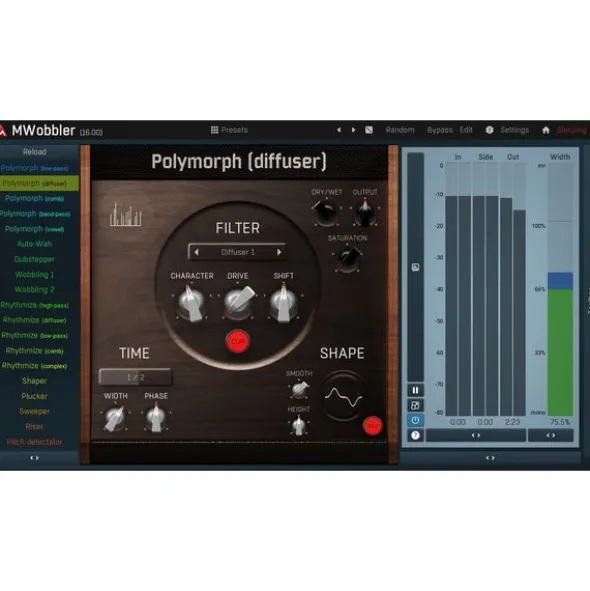Screen dimensions: 590x591
Task: Click the SMOOTH knob
Action: [299, 389]
